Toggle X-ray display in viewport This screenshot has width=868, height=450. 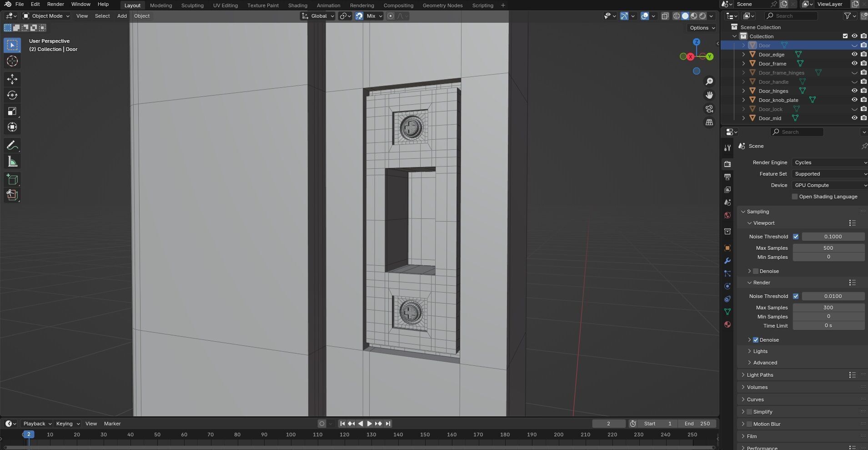click(x=665, y=16)
